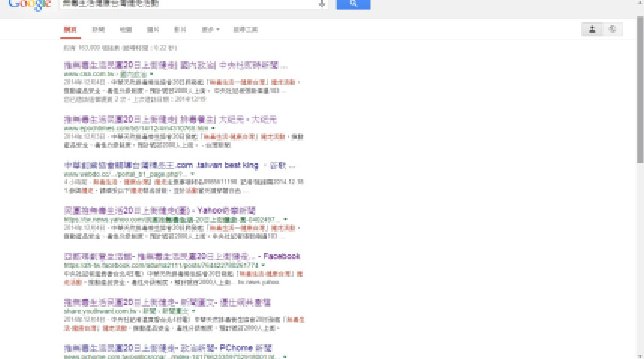The image size is (644, 359).
Task: Click the microphone voice search icon
Action: point(322,4)
